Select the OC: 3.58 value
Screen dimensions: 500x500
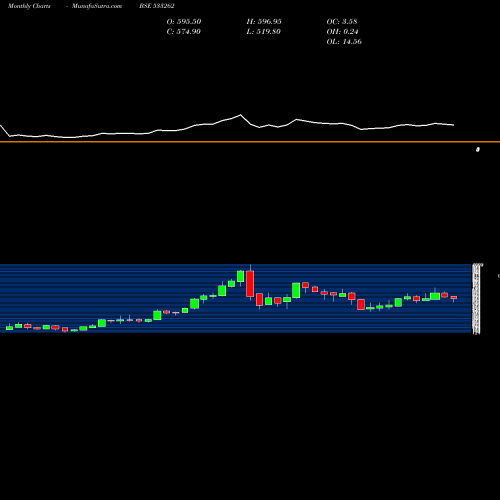[x=342, y=21]
